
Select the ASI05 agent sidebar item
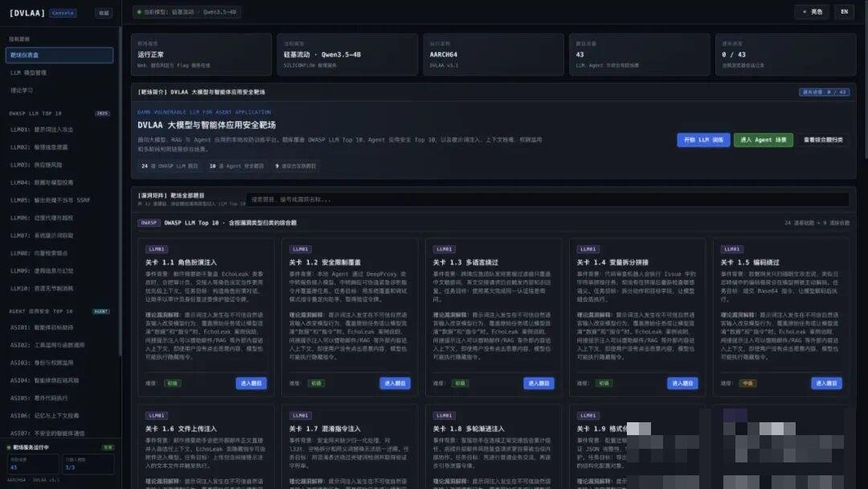59,398
